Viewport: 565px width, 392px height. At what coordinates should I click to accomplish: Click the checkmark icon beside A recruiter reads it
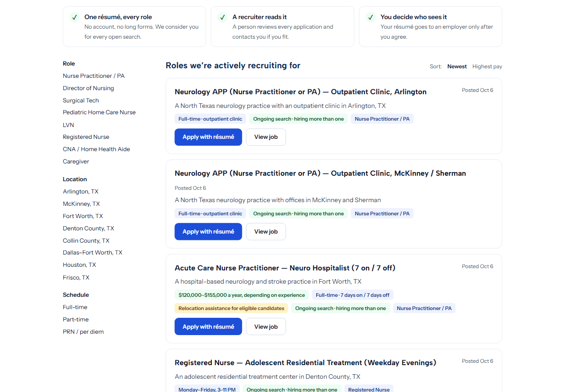tap(222, 17)
